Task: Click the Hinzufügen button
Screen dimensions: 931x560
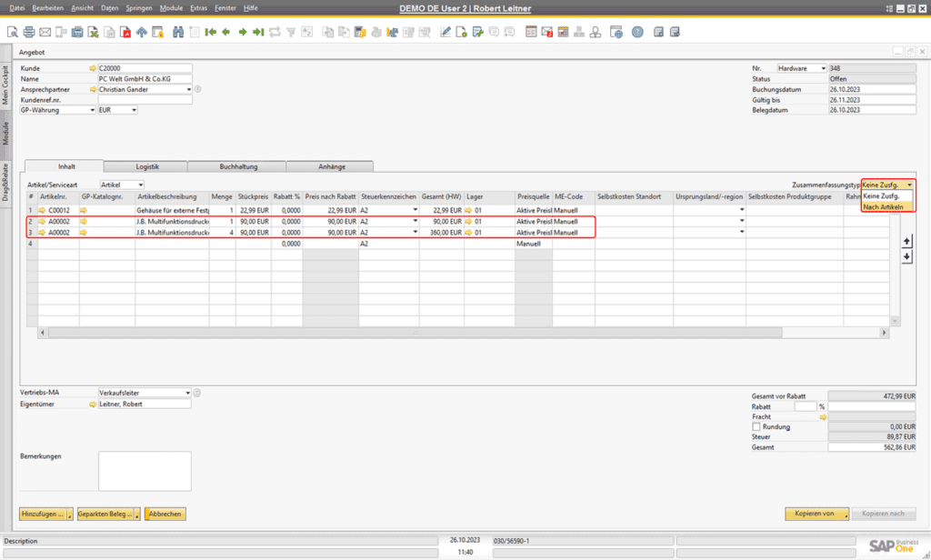Action: (45, 514)
